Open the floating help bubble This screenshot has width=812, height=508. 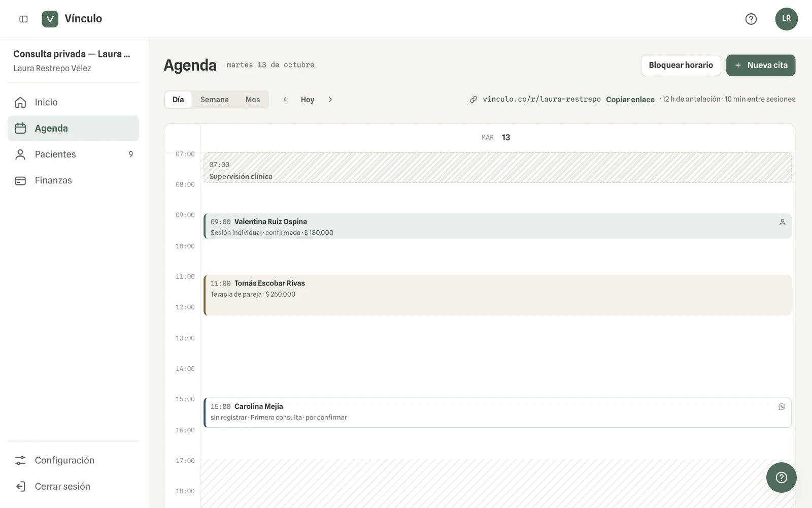point(781,478)
